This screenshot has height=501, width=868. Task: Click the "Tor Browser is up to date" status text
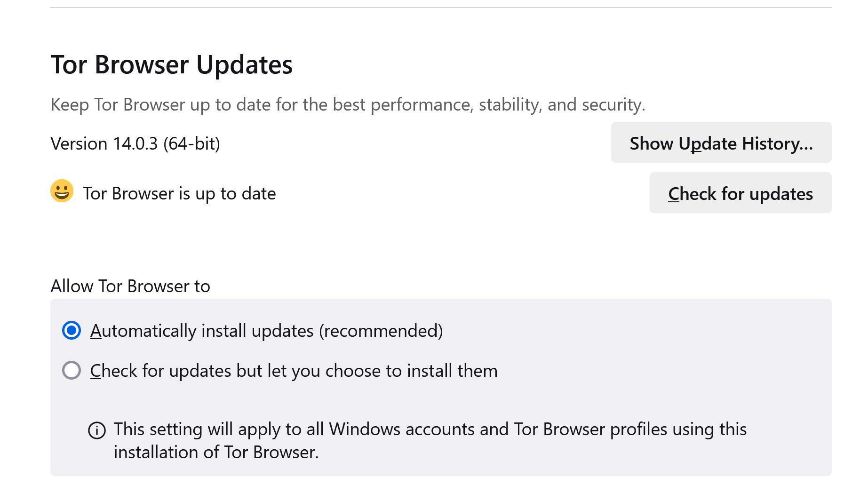pos(179,194)
